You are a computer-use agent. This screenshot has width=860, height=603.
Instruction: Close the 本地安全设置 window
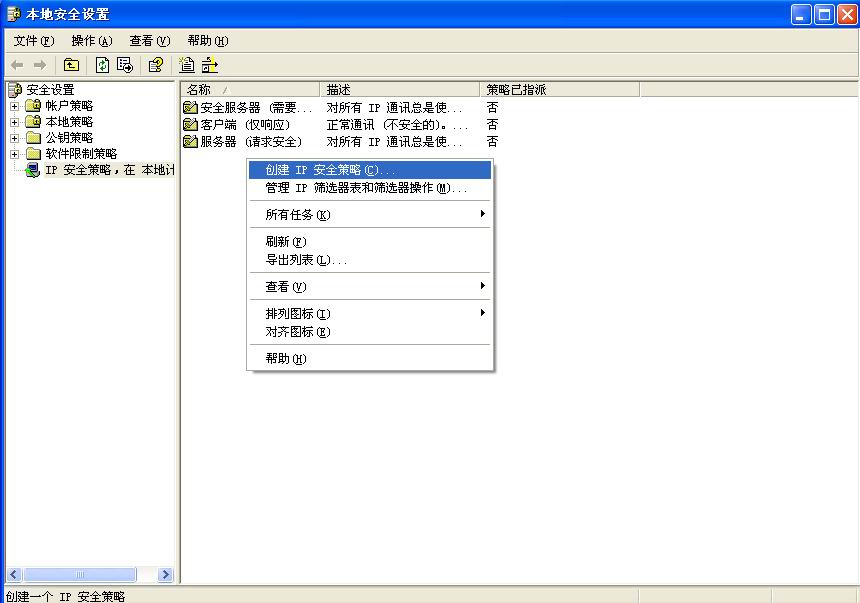coord(847,15)
